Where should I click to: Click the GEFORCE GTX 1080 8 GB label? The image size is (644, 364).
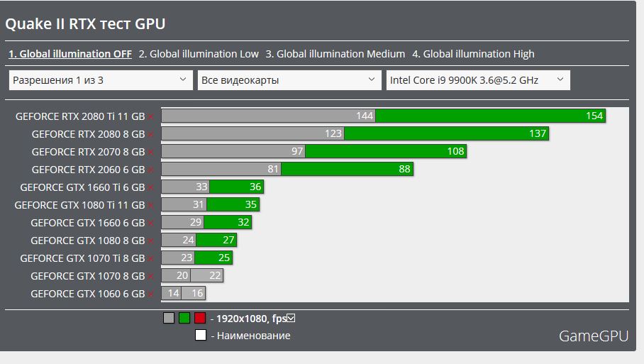tap(87, 241)
